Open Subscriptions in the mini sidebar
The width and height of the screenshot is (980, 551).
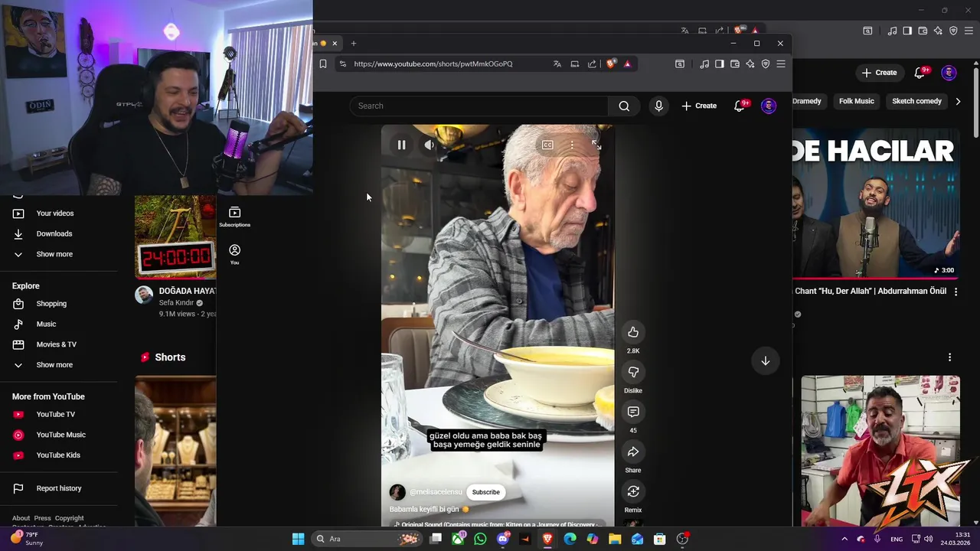pyautogui.click(x=234, y=217)
